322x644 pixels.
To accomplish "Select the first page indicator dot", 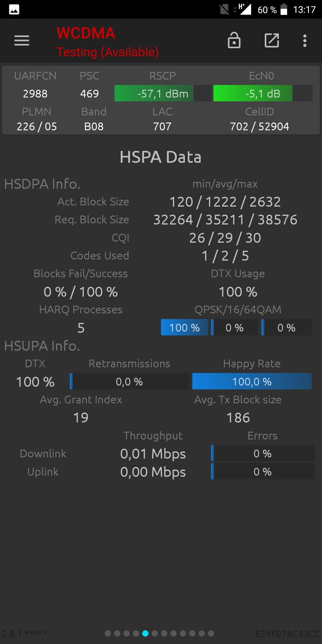I will pyautogui.click(x=108, y=633).
